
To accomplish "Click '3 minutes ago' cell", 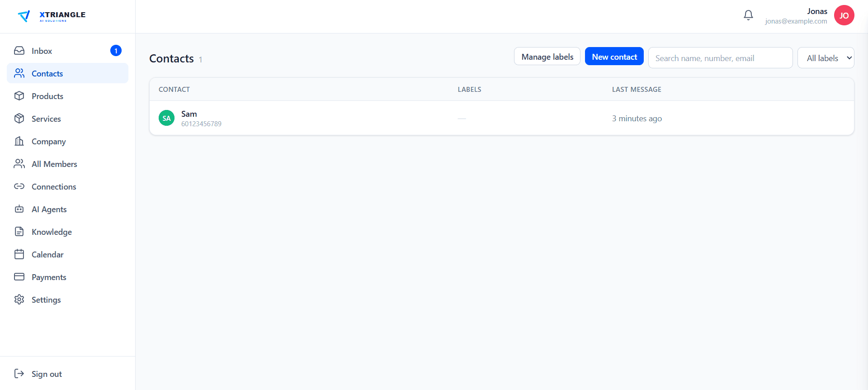I will [x=637, y=119].
